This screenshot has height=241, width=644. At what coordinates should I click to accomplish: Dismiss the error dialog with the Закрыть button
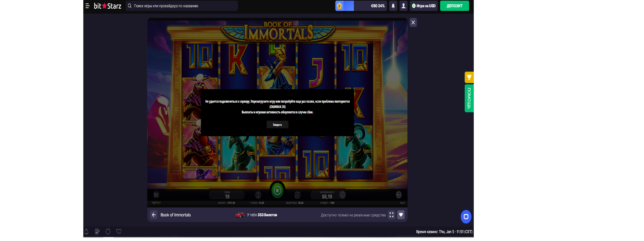277,125
